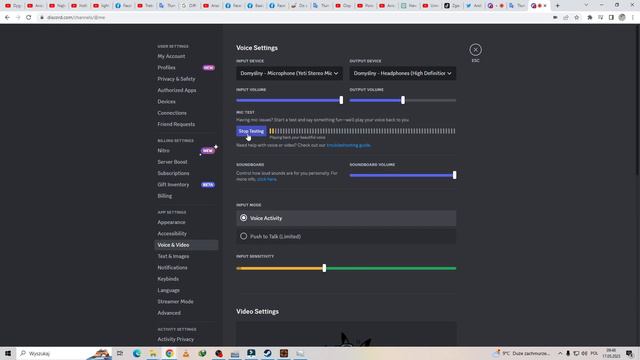Click the Windows taskbar search box

64,353
